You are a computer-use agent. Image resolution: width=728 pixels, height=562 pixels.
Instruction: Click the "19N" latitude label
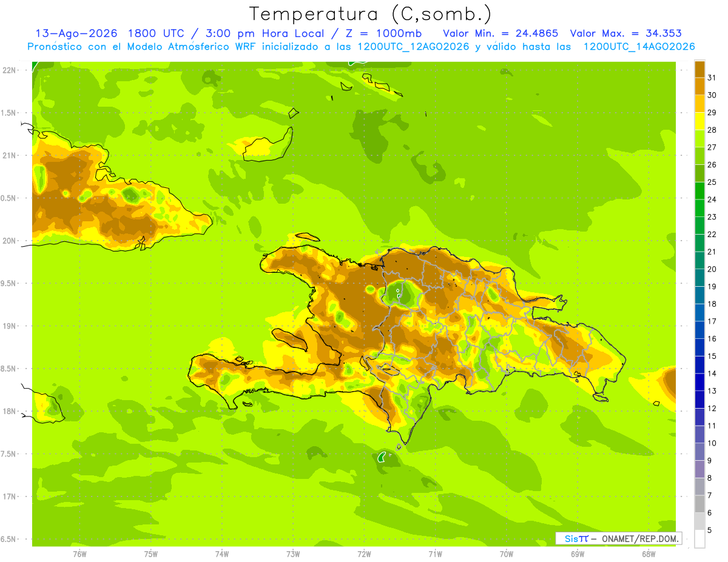point(9,326)
